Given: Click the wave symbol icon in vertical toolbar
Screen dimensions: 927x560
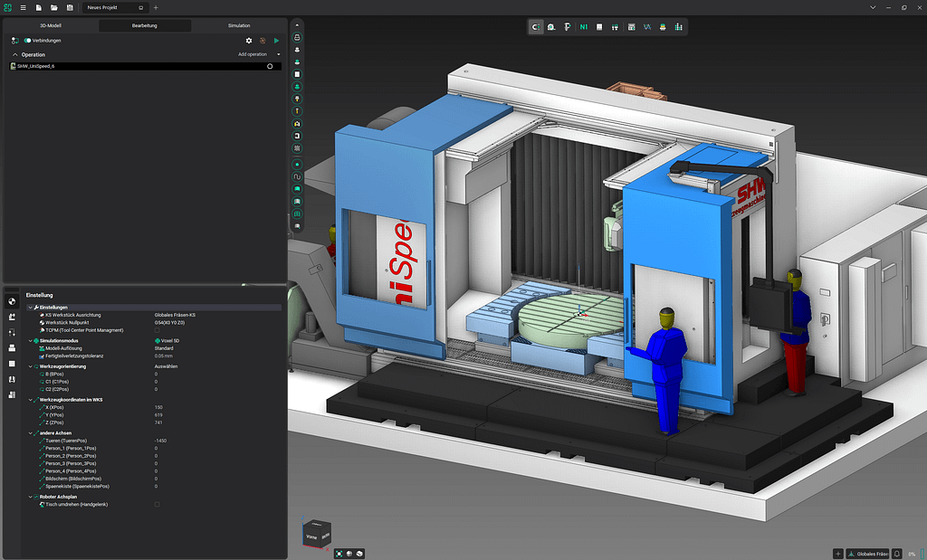Looking at the screenshot, I should [x=297, y=176].
